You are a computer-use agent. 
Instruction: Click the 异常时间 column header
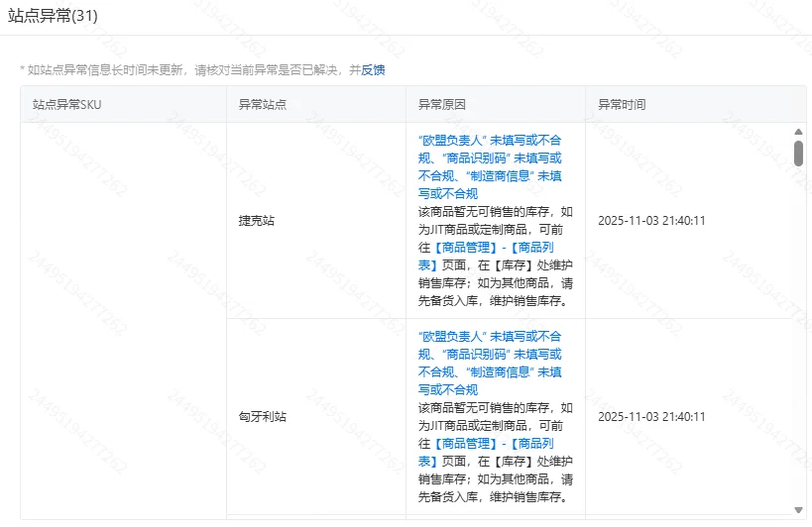pos(622,104)
